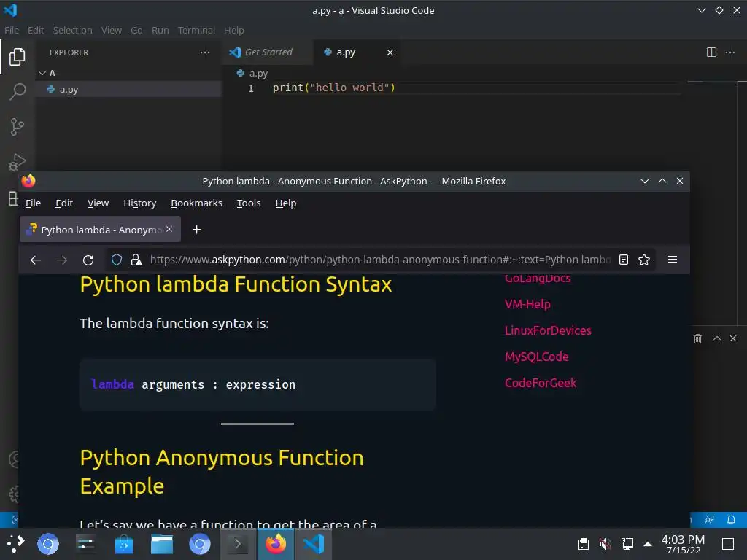The width and height of the screenshot is (747, 560).
Task: Close the Python lambda Firefox tab
Action: point(169,229)
